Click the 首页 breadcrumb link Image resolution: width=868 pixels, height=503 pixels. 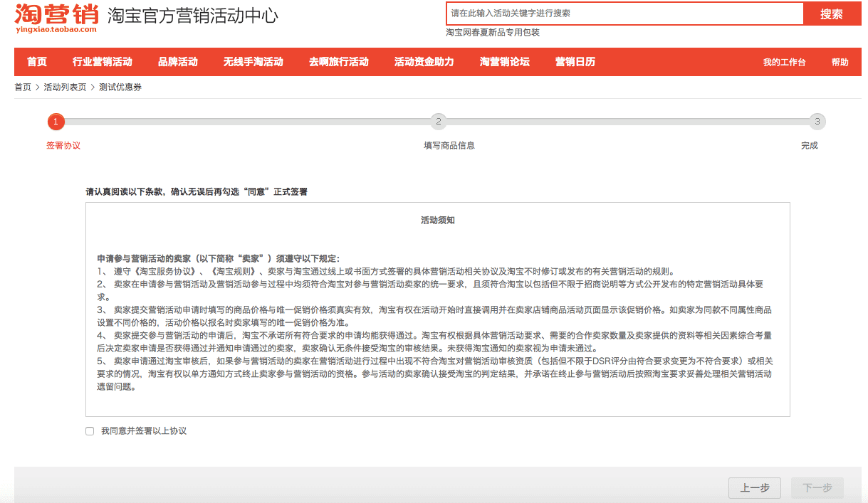pos(23,87)
